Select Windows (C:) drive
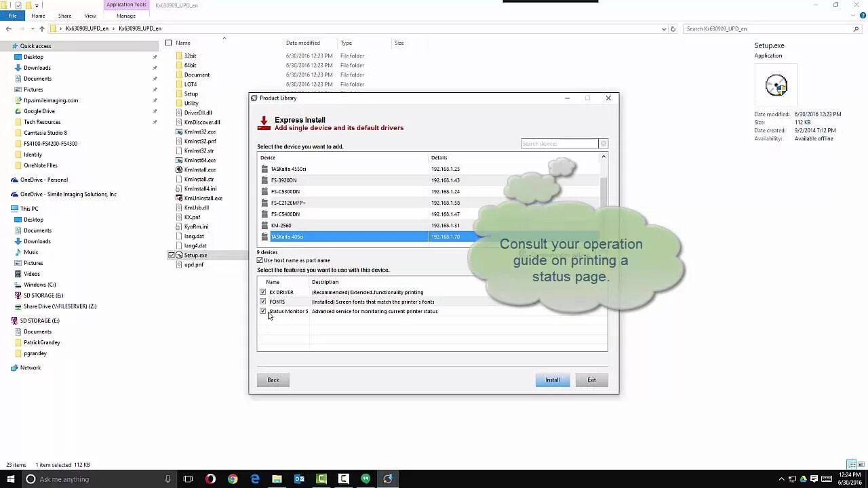Screen dimensions: 868x488 click(40, 285)
